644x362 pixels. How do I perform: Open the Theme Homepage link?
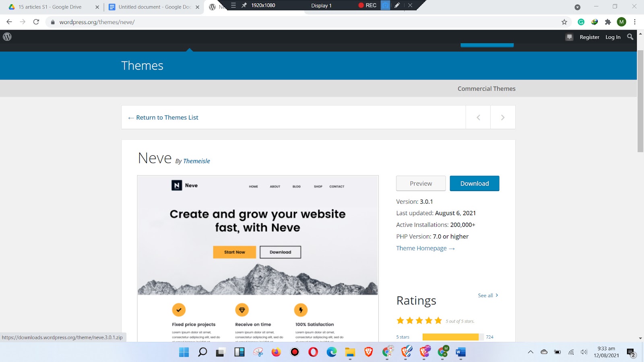(425, 248)
